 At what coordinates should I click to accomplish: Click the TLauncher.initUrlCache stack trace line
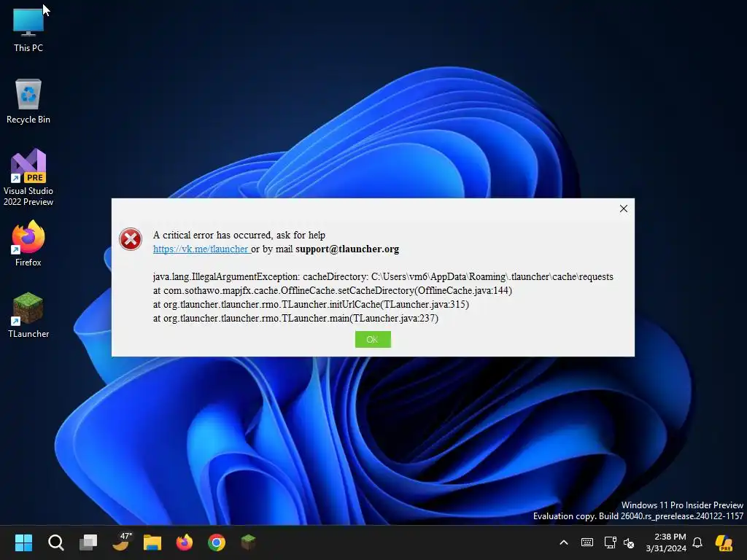click(311, 304)
